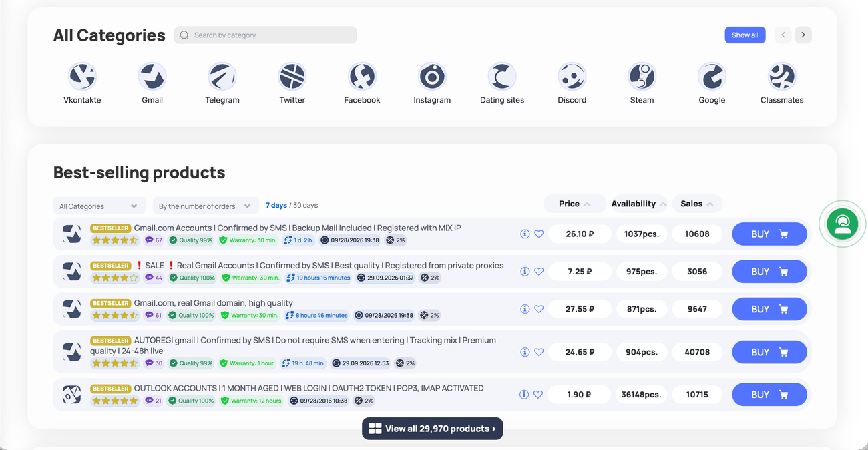Open the Vkontakte category icon
Screen dimensions: 868x450
click(82, 77)
